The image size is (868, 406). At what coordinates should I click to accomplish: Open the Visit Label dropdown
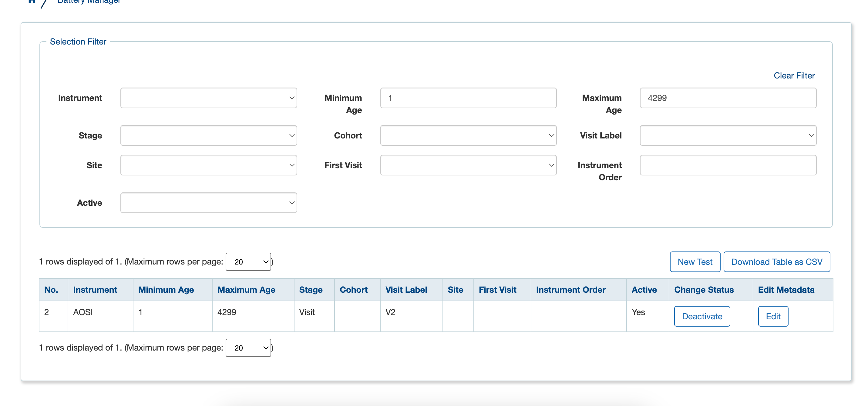[x=728, y=135]
